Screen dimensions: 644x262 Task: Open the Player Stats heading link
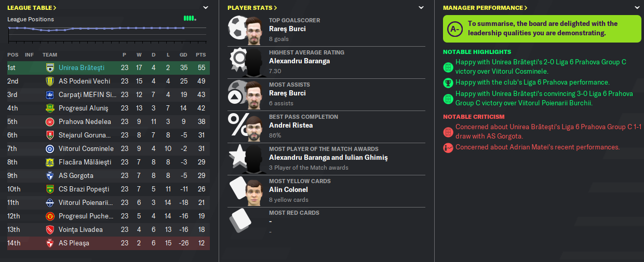tap(252, 8)
